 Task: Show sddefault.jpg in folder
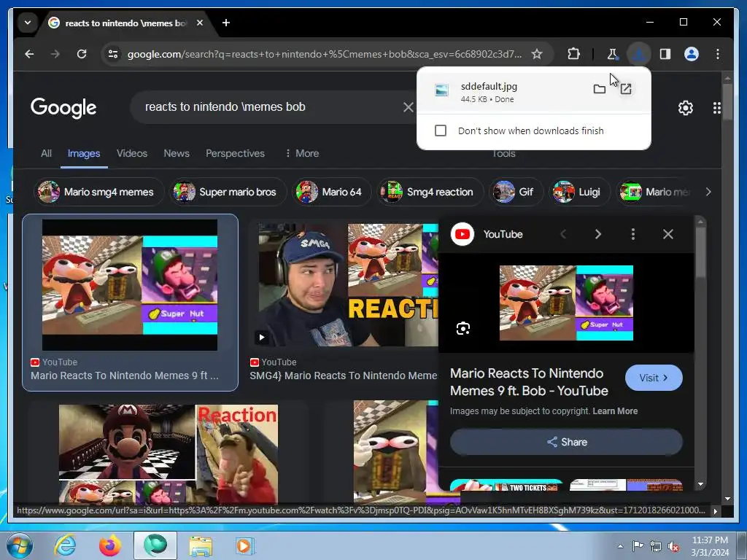click(600, 89)
